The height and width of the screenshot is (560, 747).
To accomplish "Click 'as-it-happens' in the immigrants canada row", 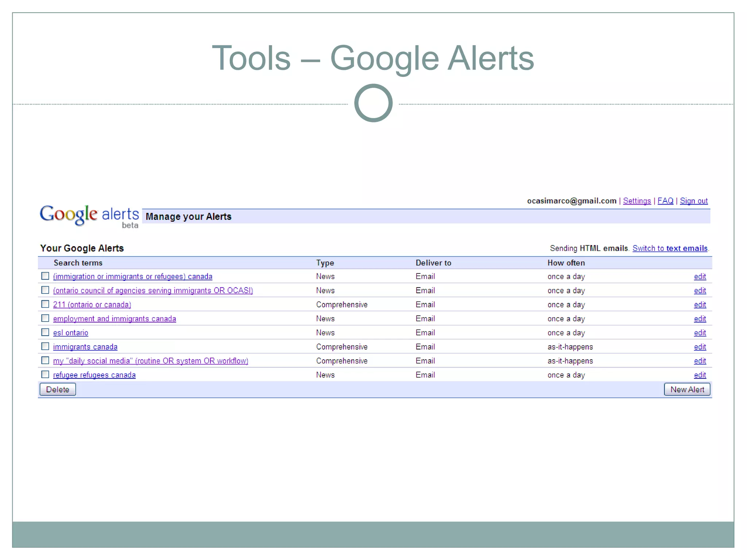I will (x=570, y=347).
